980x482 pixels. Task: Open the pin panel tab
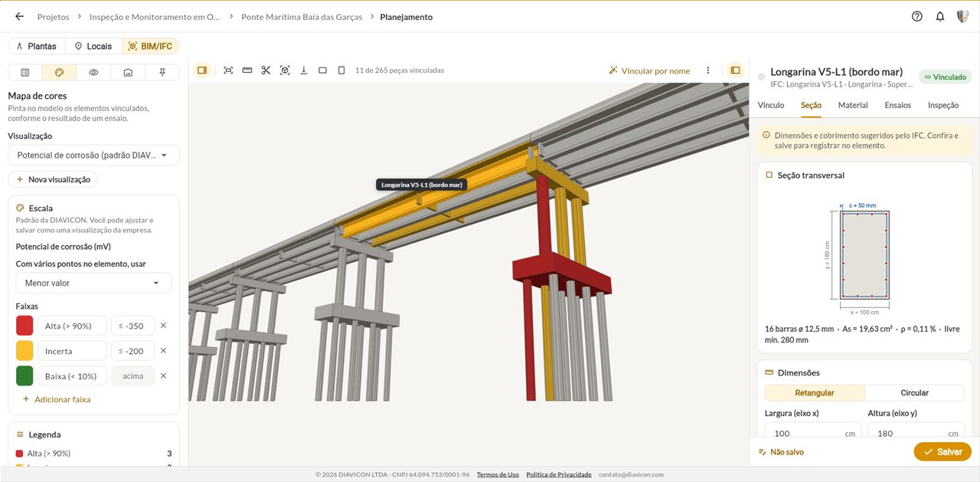tap(162, 72)
